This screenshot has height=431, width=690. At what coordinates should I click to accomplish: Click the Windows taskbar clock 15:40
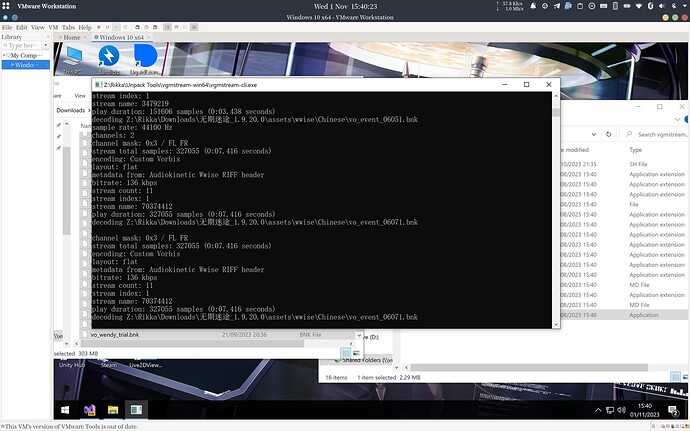point(645,410)
